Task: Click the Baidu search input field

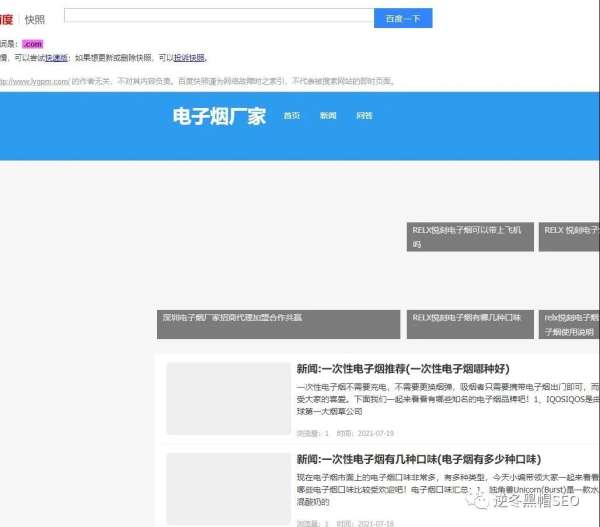Action: (219, 16)
